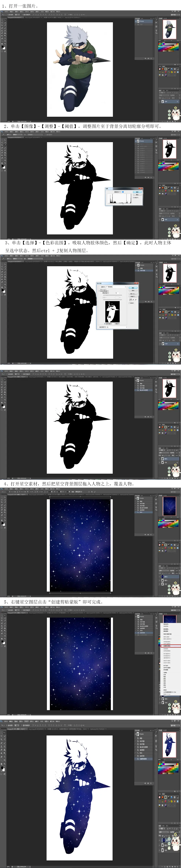
Task: Open the 图像(I) menu in the first screenshot
Action: (x=16, y=11)
